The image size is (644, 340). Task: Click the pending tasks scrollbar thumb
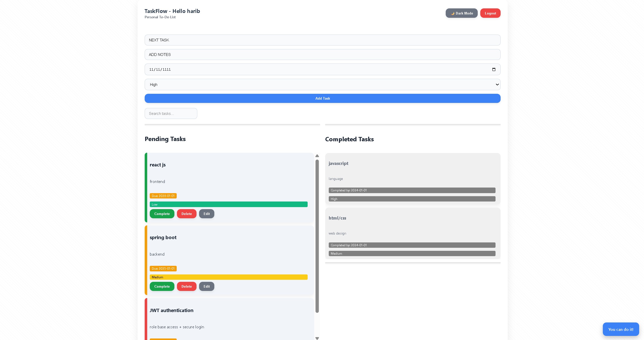317,236
